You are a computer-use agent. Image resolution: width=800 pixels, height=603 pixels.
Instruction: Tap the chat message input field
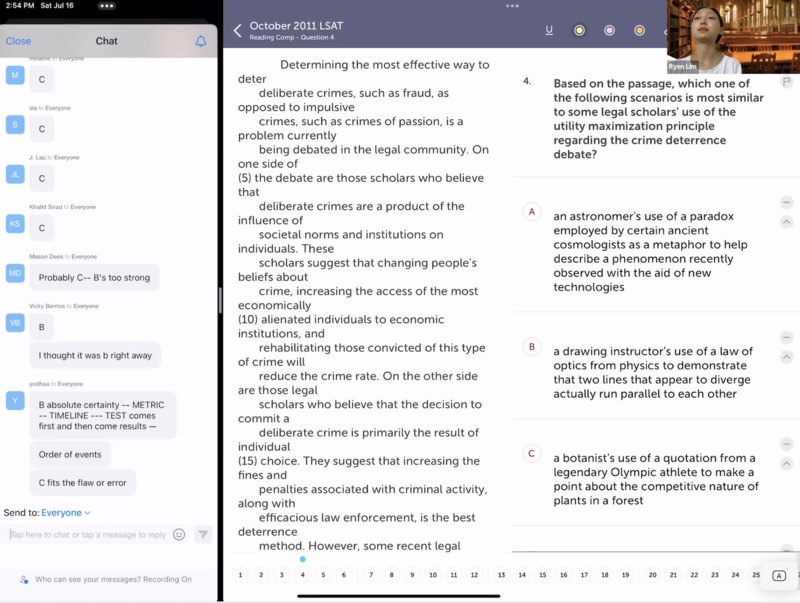coord(88,535)
